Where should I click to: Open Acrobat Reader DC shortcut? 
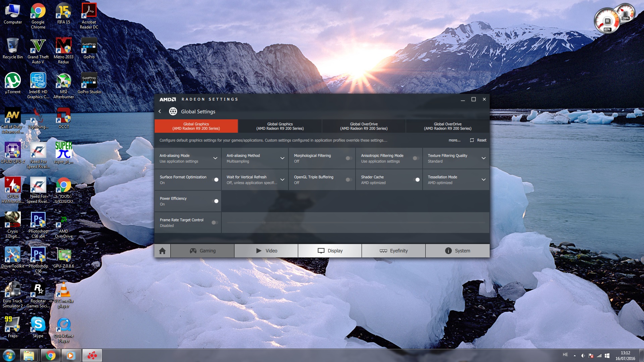(89, 16)
